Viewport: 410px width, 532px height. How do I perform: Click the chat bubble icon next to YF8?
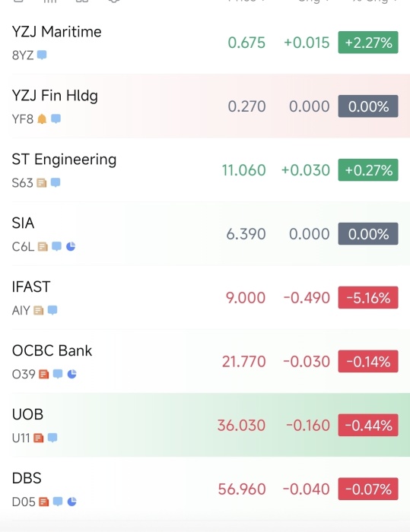56,119
